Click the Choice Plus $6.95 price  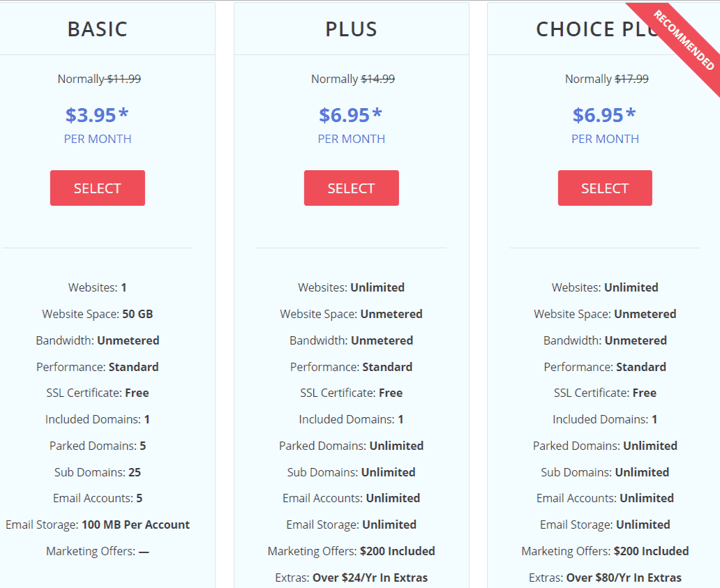coord(604,115)
